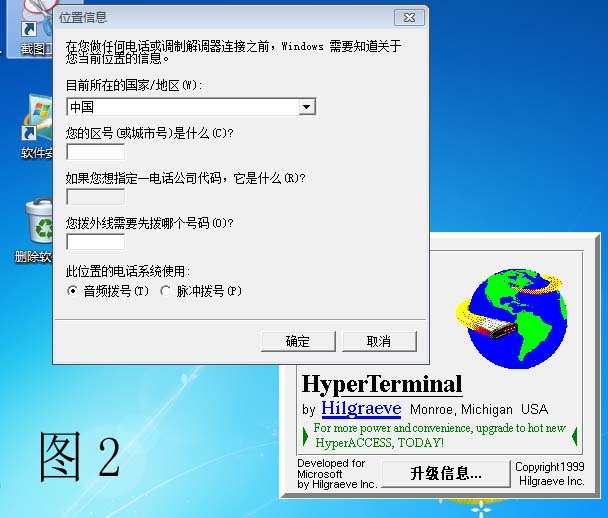Click the HyperTerminal title text
Image resolution: width=608 pixels, height=518 pixels.
[x=382, y=384]
